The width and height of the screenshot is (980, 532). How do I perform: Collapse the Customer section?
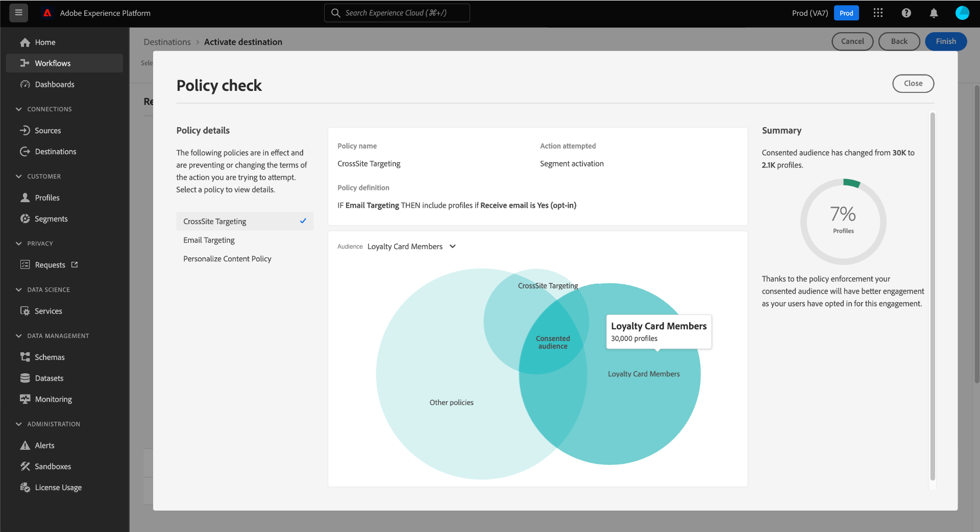click(19, 177)
